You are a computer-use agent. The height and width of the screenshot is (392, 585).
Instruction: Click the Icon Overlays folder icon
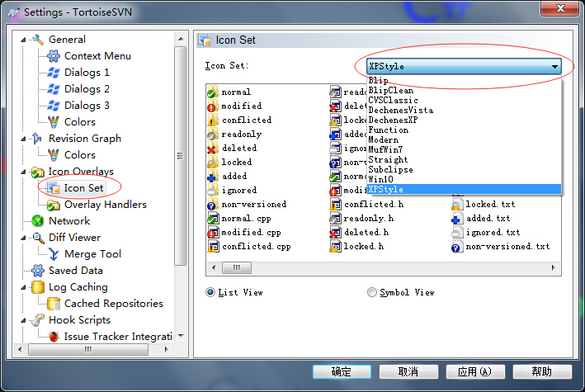(38, 172)
